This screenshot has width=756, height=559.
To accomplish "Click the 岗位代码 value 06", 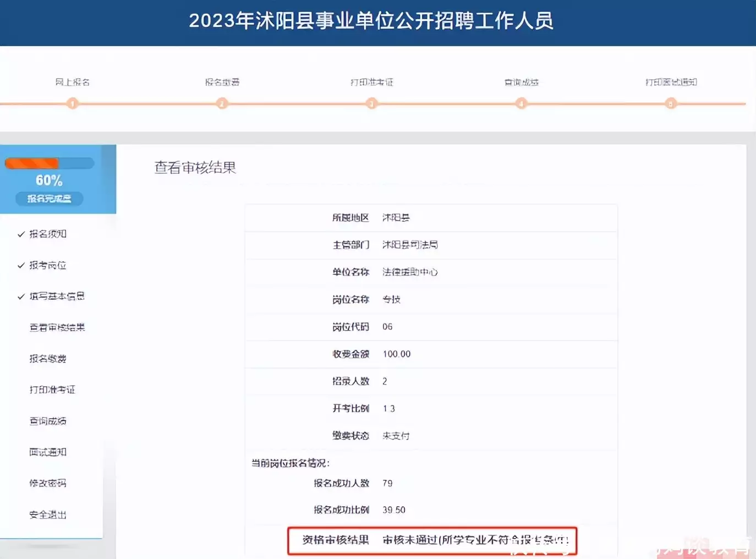I will [387, 327].
